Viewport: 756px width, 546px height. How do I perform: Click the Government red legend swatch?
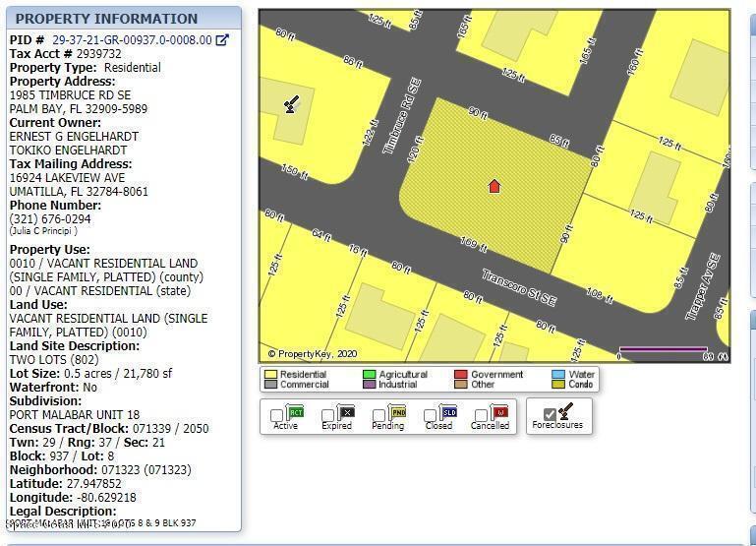pos(460,374)
